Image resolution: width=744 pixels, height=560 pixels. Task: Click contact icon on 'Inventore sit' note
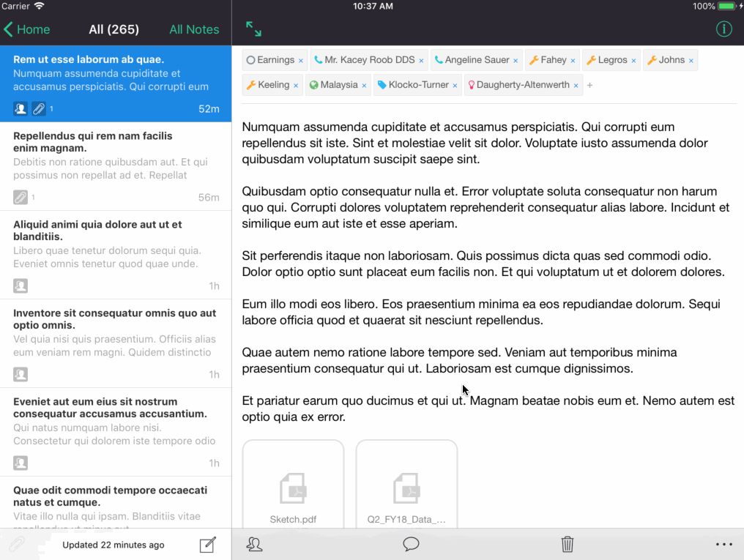[21, 375]
